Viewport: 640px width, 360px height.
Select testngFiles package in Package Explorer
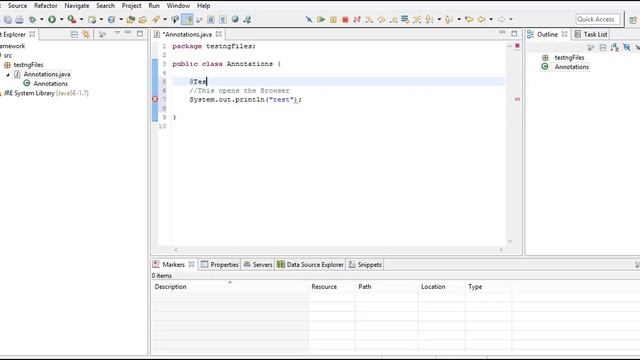(x=28, y=64)
